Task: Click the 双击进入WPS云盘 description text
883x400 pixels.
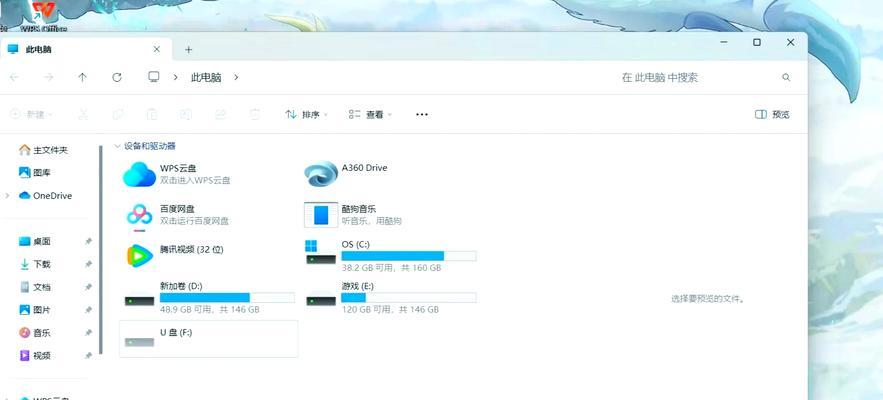Action: (195, 180)
